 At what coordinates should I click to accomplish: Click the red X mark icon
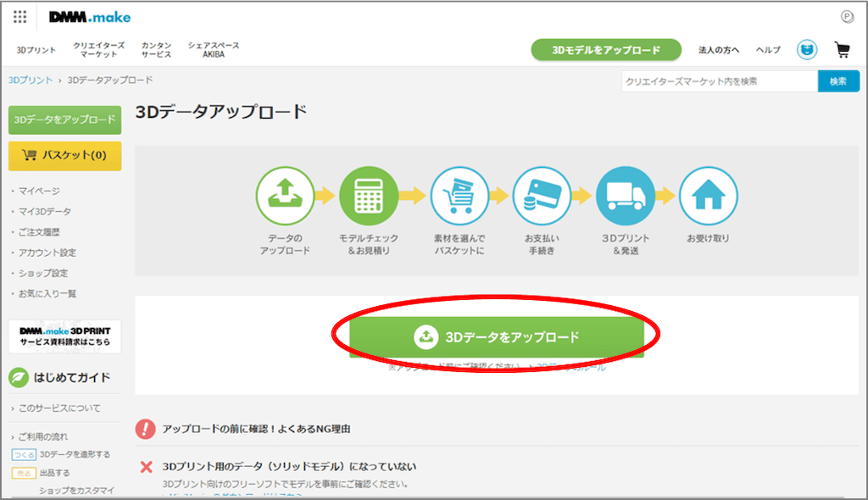[x=146, y=467]
